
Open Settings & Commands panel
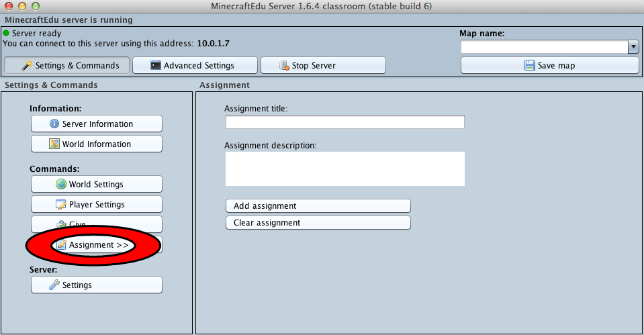pyautogui.click(x=66, y=65)
